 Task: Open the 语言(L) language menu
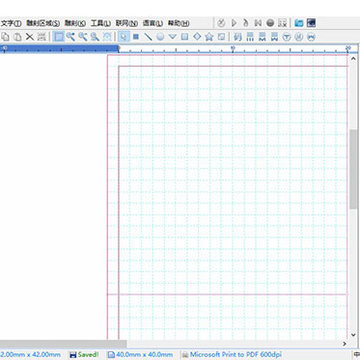tap(153, 23)
